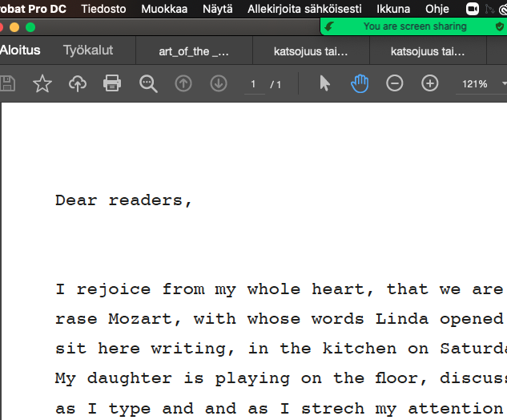Enable the hand pan tool
This screenshot has height=420, width=507.
360,83
